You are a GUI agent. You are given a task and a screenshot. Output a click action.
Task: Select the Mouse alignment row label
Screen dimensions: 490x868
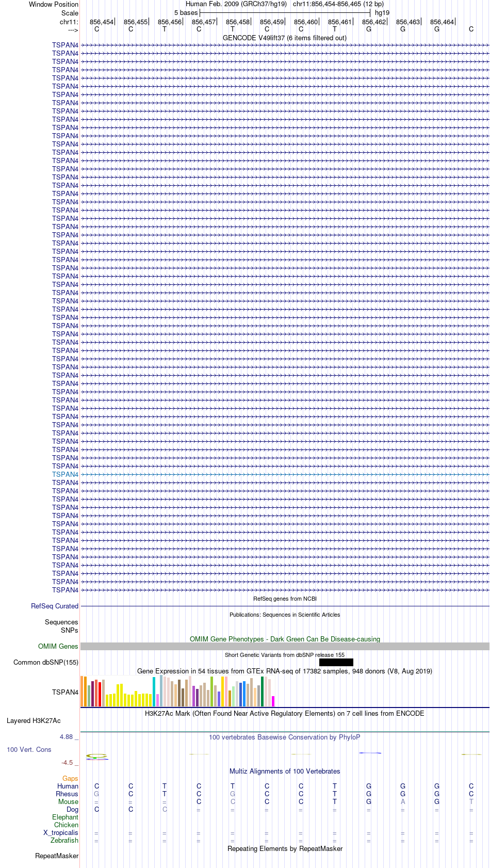tap(68, 802)
